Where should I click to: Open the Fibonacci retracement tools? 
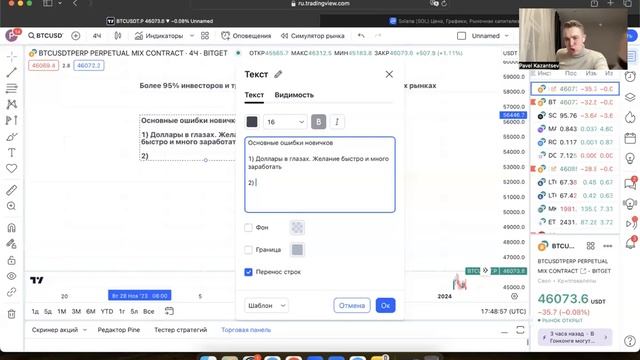pos(11,88)
